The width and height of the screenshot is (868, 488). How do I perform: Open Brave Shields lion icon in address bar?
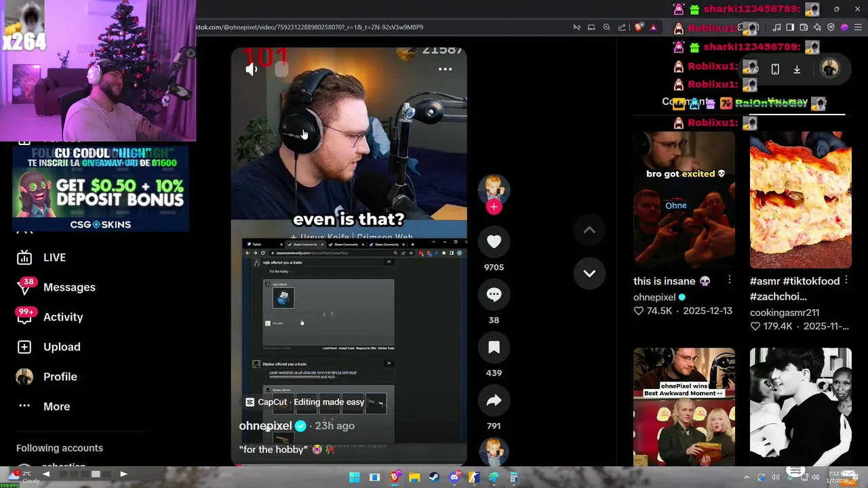point(639,27)
